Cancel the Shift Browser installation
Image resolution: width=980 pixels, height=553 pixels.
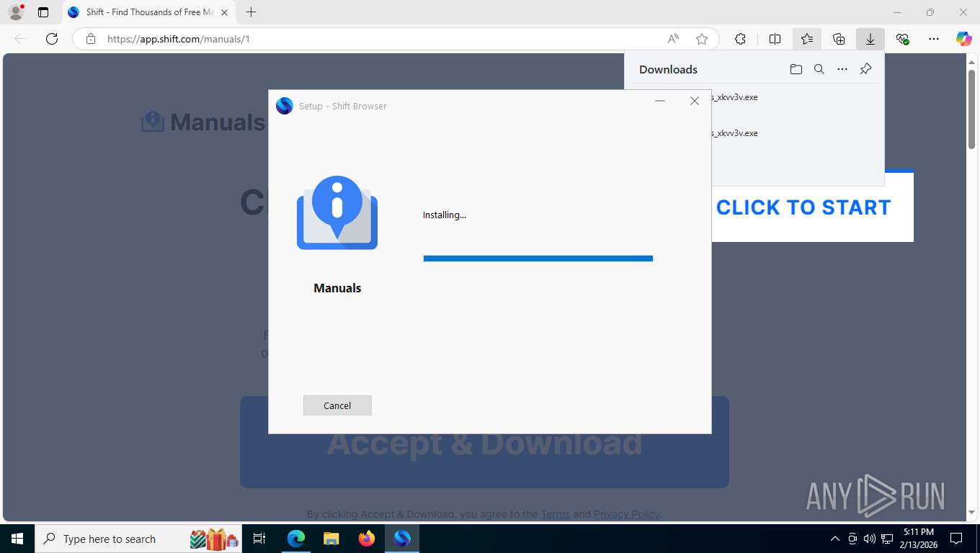click(x=337, y=405)
